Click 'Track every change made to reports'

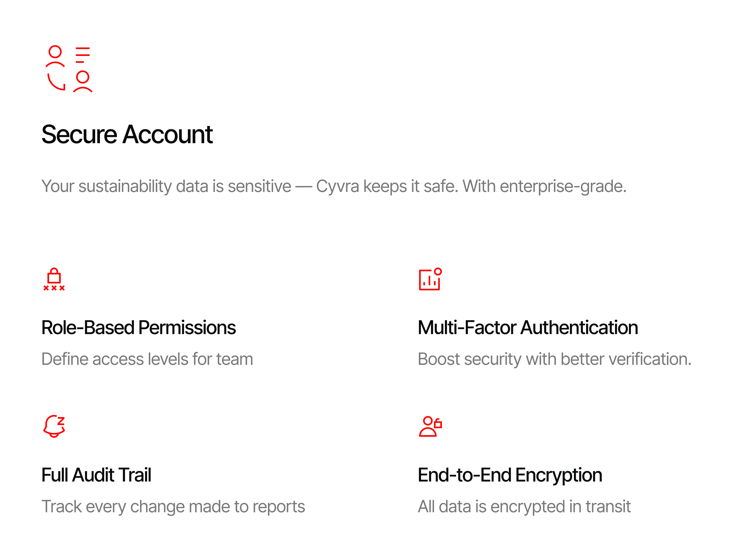coord(173,506)
